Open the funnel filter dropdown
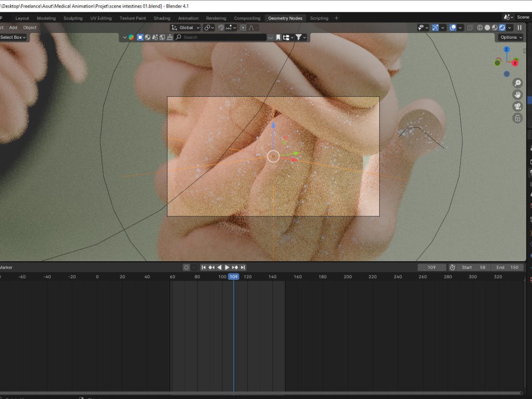The width and height of the screenshot is (532, 399). pos(301,37)
